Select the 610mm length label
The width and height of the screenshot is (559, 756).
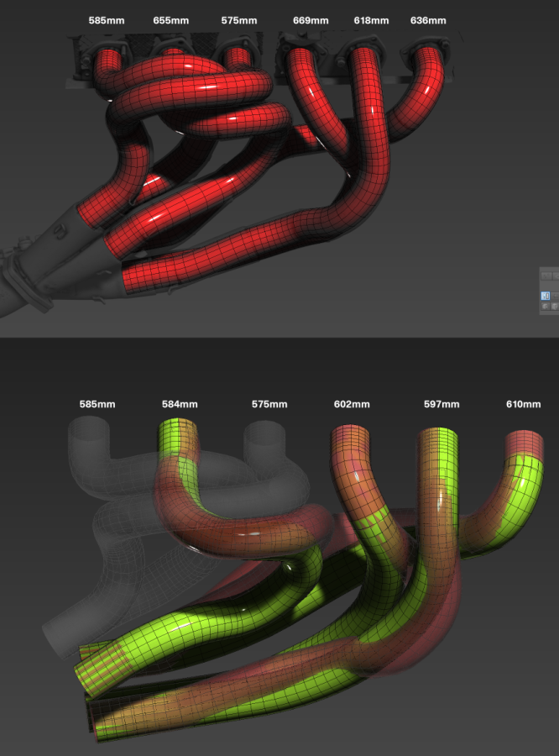pyautogui.click(x=523, y=405)
